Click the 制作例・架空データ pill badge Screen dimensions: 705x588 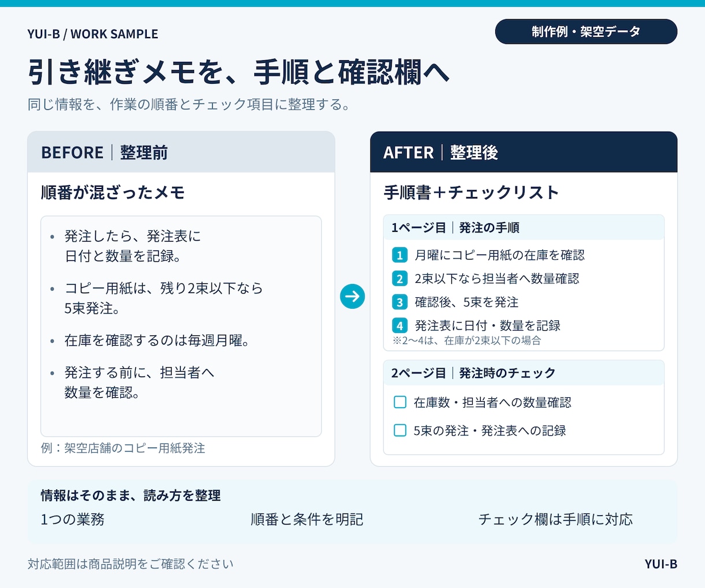[x=586, y=32]
